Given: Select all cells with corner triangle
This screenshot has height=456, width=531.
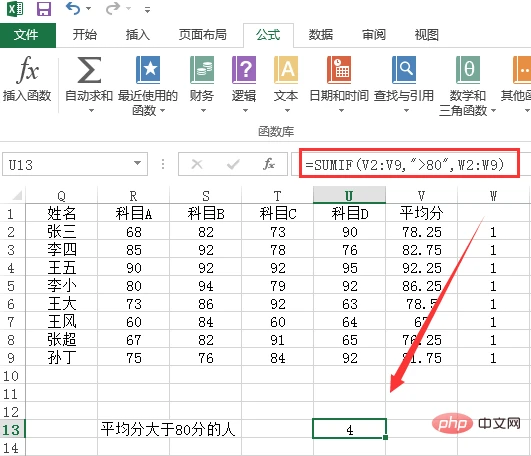Looking at the screenshot, I should [x=17, y=195].
